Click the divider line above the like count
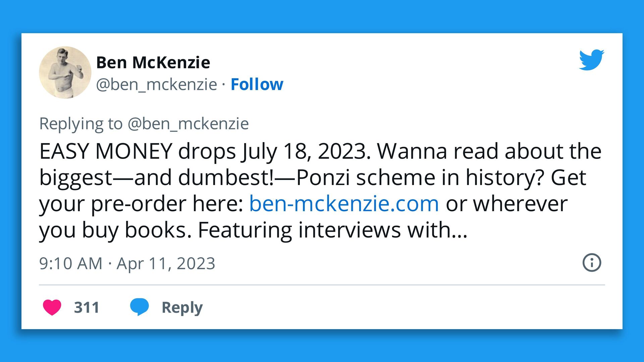This screenshot has width=644, height=362. (x=322, y=285)
